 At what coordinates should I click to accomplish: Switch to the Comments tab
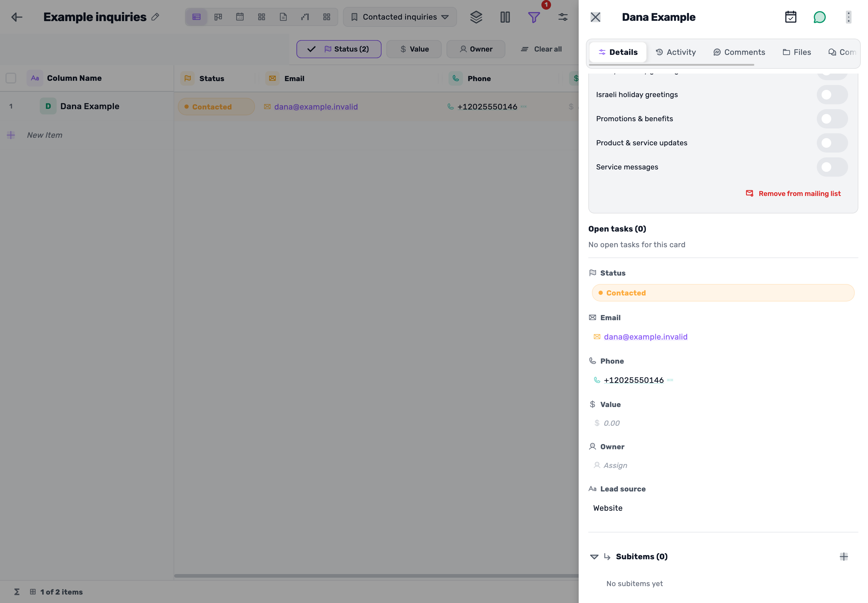[x=739, y=52]
